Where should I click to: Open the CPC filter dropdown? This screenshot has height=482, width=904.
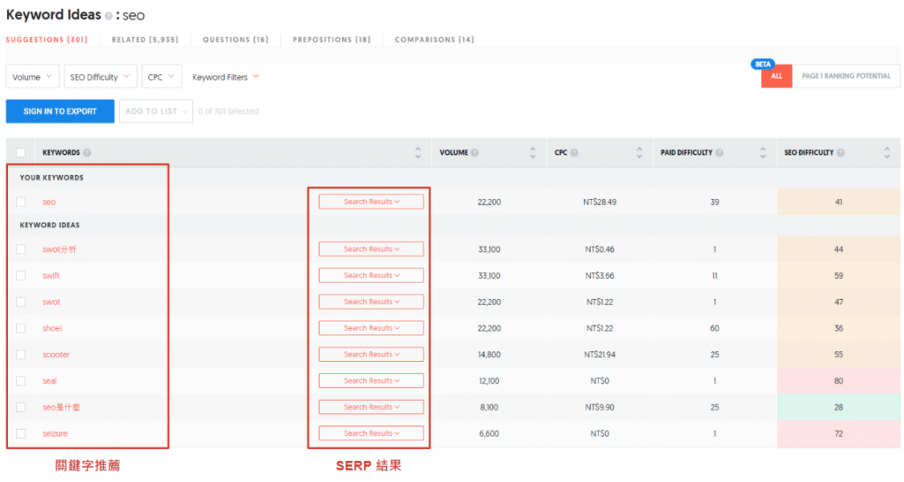161,77
